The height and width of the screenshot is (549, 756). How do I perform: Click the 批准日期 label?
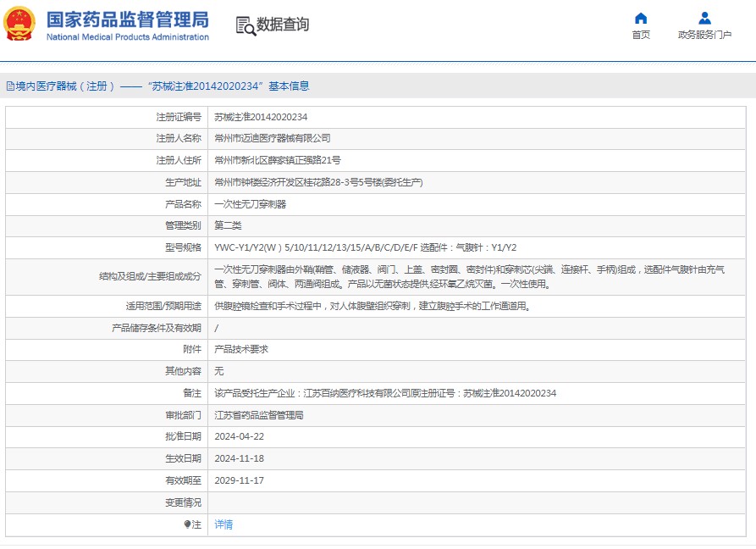tap(183, 436)
